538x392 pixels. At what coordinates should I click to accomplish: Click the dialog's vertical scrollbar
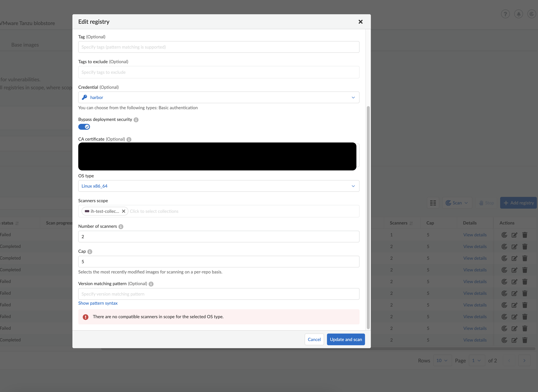pos(368,217)
